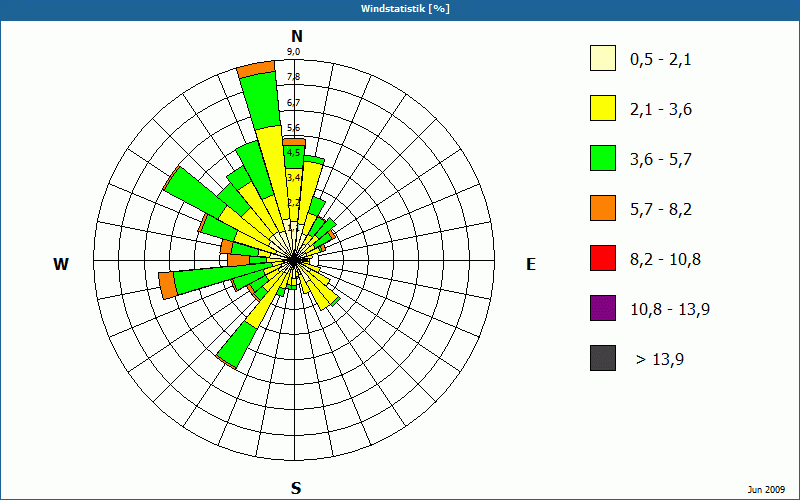Click the '2,1 - 3,6' legend label
This screenshot has width=800, height=500.
(661, 110)
